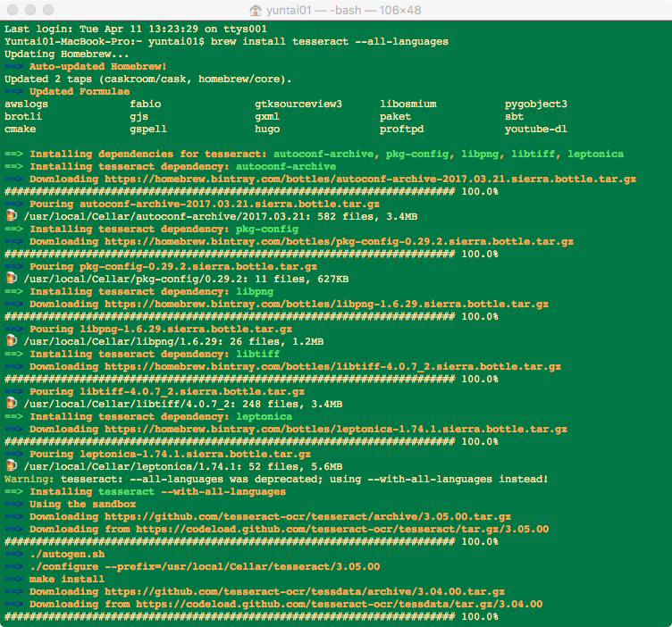Viewport: 672px width, 627px height.
Task: Click the 'gxml' formula name
Action: [267, 116]
